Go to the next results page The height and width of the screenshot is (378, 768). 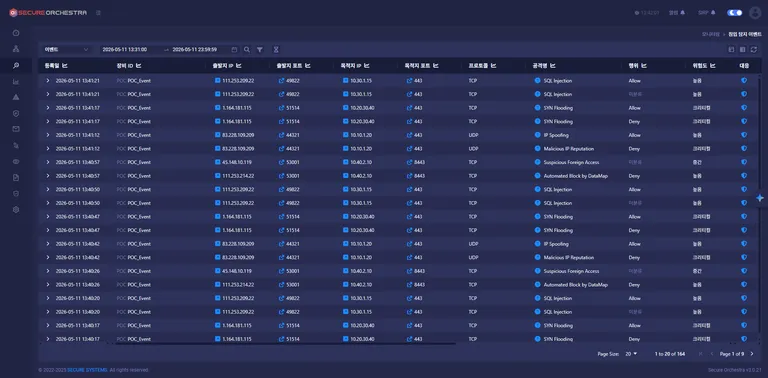pos(752,354)
